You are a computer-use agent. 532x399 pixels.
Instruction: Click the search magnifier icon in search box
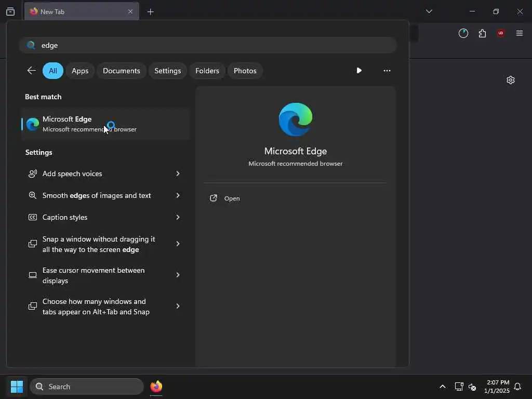coord(31,45)
